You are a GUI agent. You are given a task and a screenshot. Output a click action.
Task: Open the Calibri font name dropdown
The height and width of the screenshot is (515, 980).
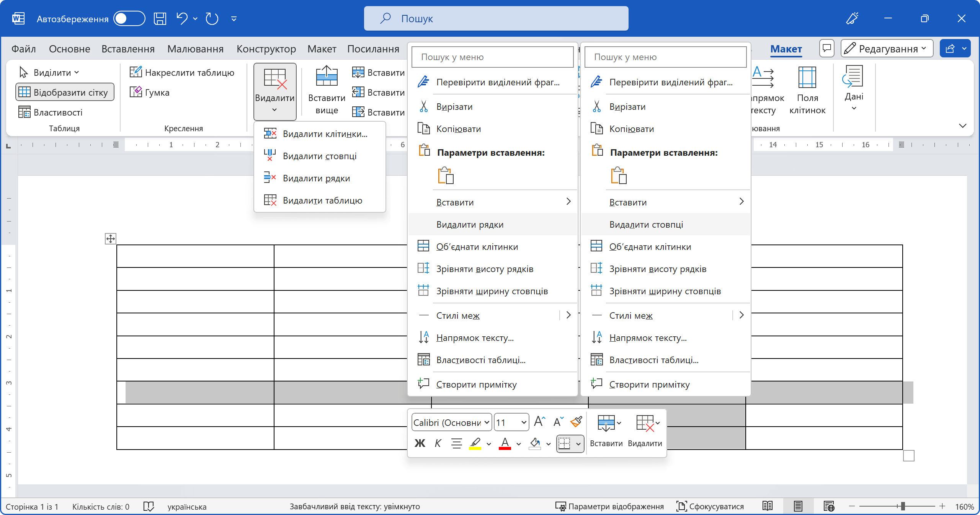487,422
